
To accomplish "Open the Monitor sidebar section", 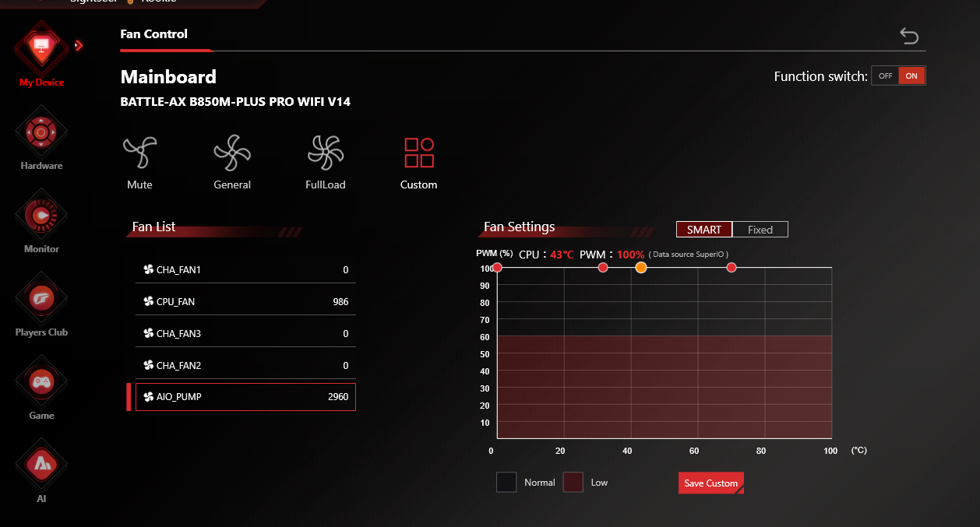I will 41,222.
